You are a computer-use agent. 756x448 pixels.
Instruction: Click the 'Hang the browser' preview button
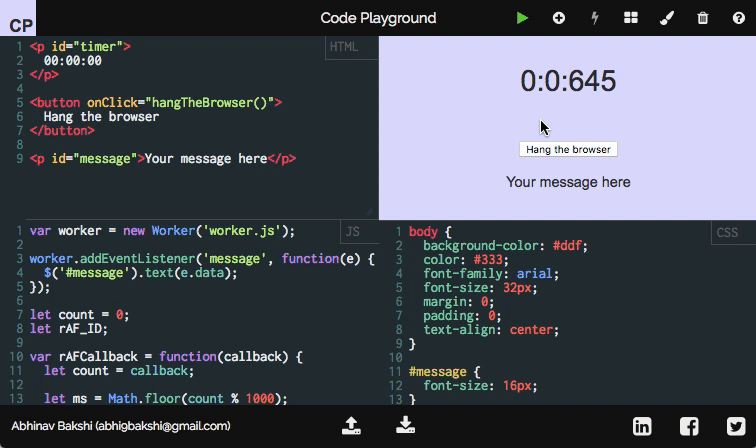(x=568, y=149)
